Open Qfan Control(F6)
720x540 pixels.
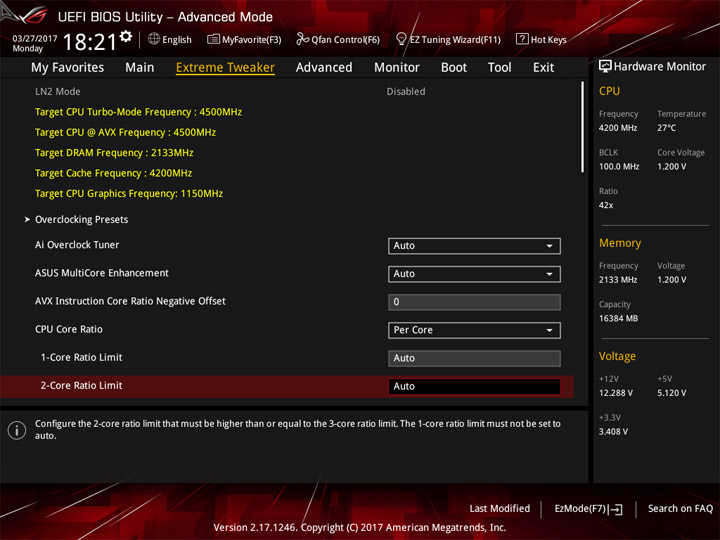(338, 39)
